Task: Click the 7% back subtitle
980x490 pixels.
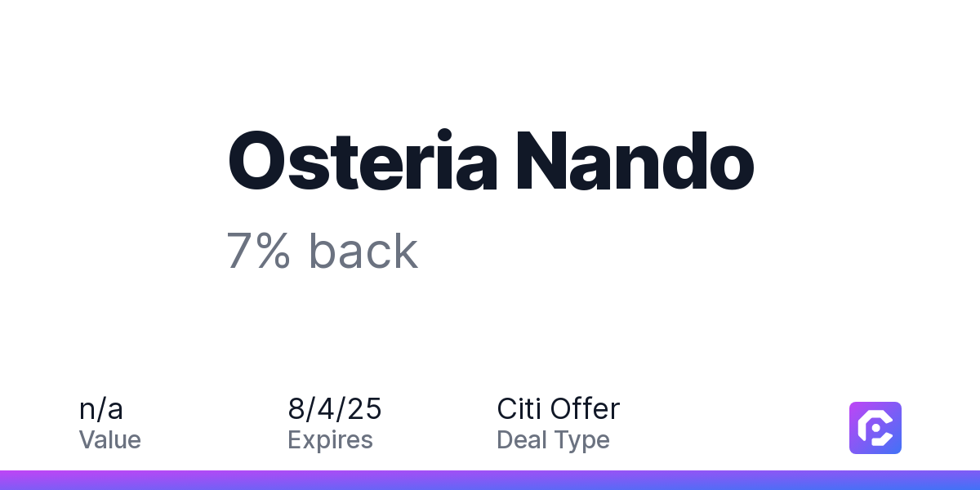Action: [x=323, y=251]
